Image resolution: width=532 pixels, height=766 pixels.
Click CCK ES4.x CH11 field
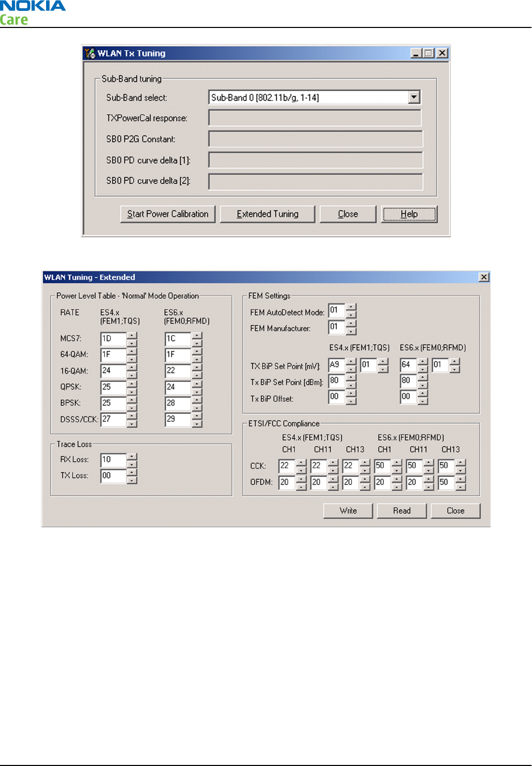click(319, 466)
